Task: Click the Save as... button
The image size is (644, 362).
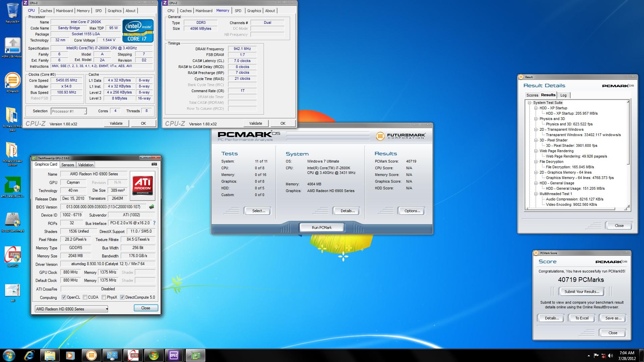Action: pos(613,318)
